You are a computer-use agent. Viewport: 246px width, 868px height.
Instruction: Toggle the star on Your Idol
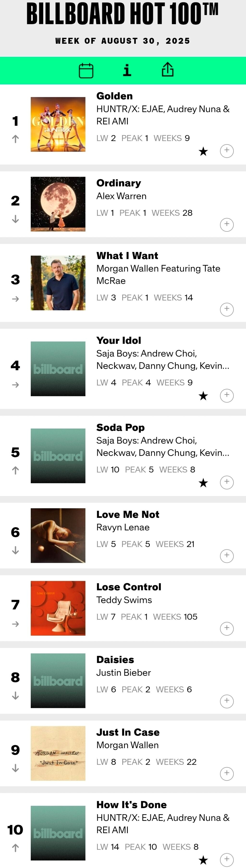pyautogui.click(x=203, y=396)
